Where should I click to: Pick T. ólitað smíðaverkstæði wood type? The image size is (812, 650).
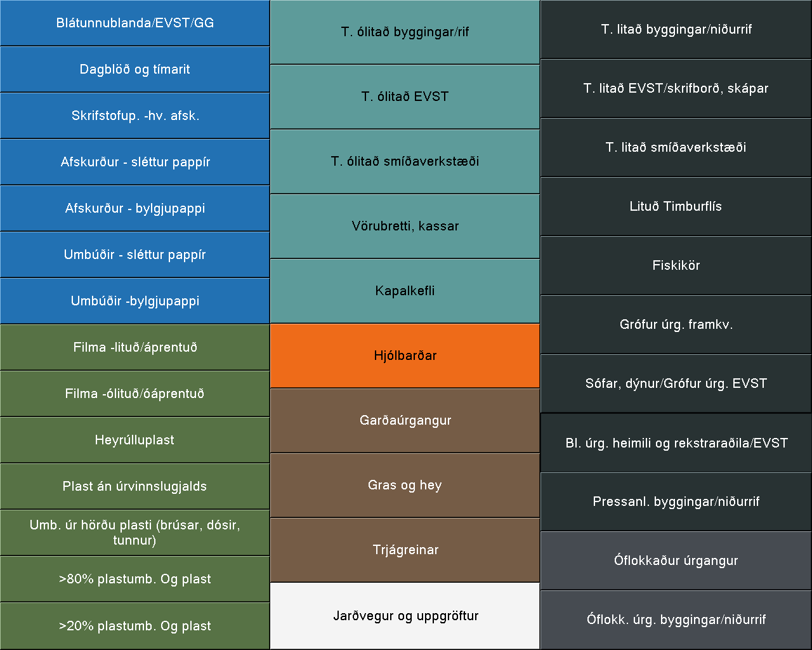coord(405,161)
